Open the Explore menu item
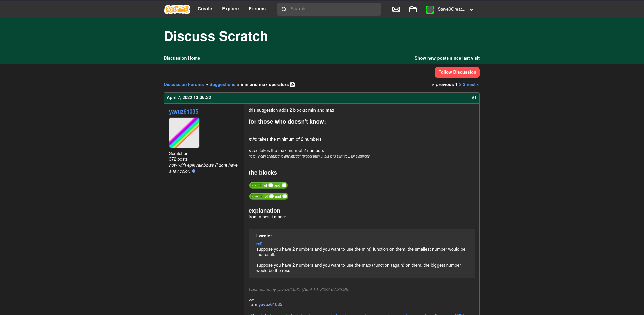The width and height of the screenshot is (644, 315). tap(230, 9)
